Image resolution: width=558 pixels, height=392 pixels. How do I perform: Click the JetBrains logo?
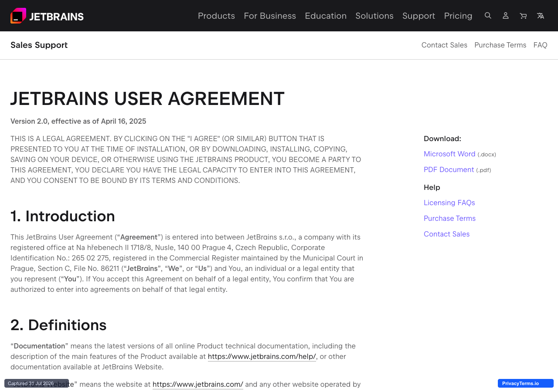pyautogui.click(x=47, y=16)
